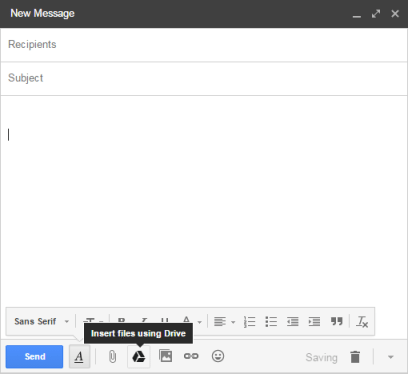Viewport: 408px width, 374px height.
Task: Indent less toolbar icon
Action: [293, 322]
